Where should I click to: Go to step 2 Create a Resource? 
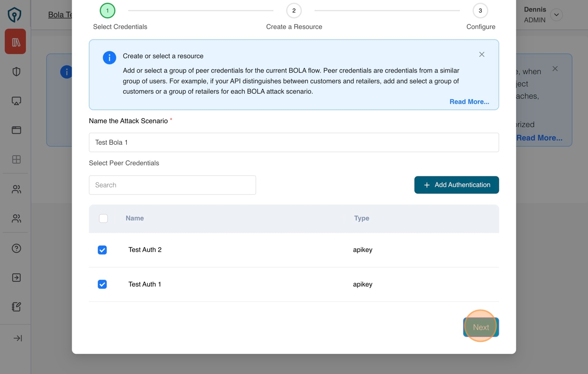[x=294, y=11]
